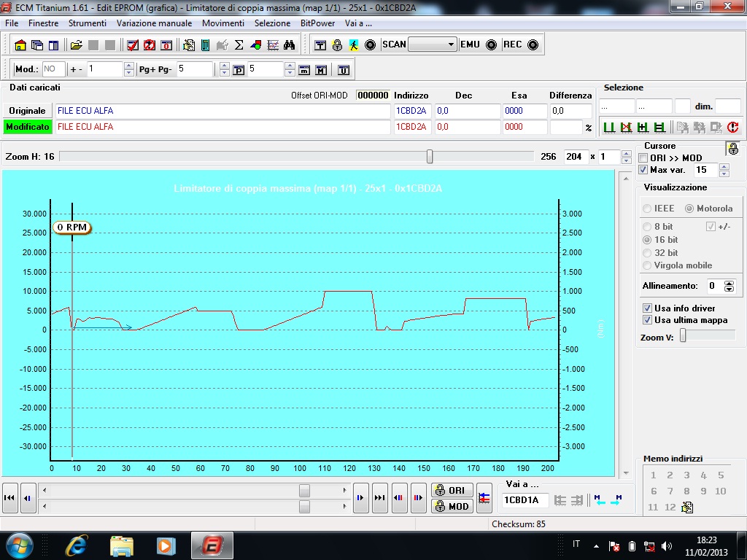Open the Movimenti menu
The width and height of the screenshot is (747, 560).
coord(223,23)
